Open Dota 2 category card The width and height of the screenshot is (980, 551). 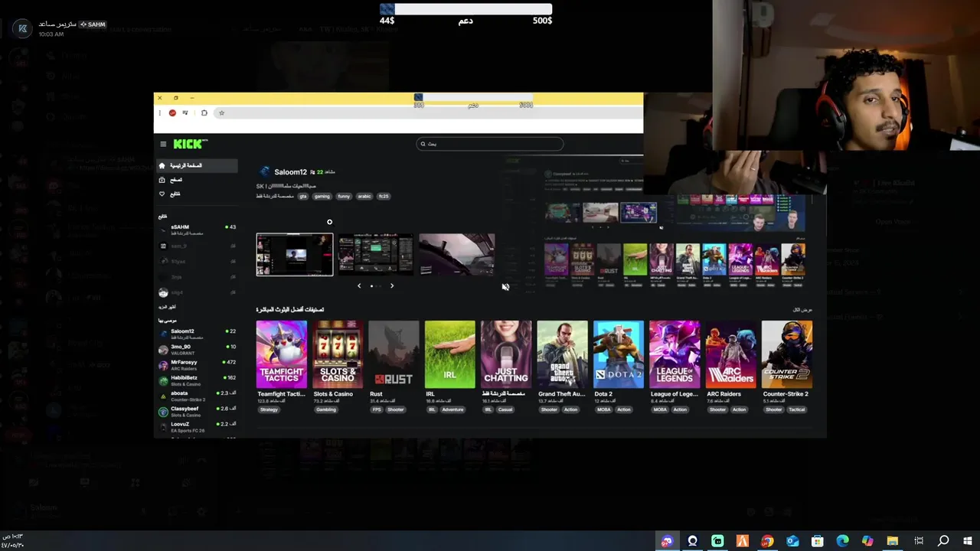pyautogui.click(x=619, y=354)
